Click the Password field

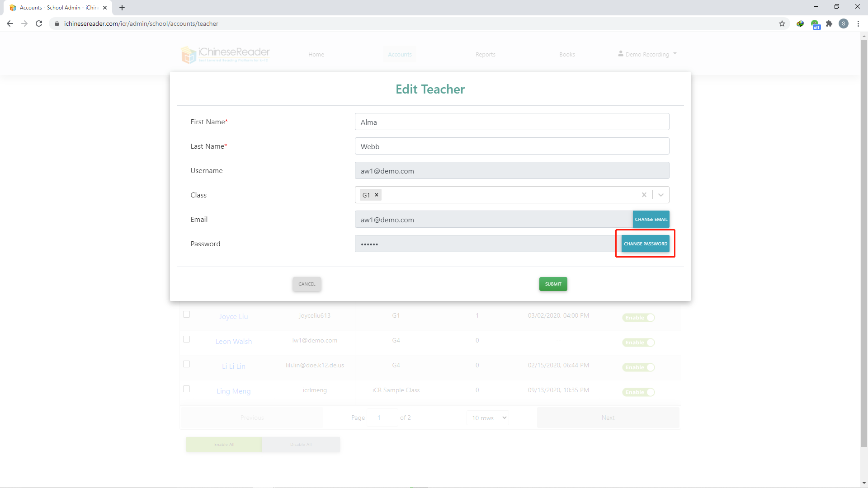(x=488, y=244)
